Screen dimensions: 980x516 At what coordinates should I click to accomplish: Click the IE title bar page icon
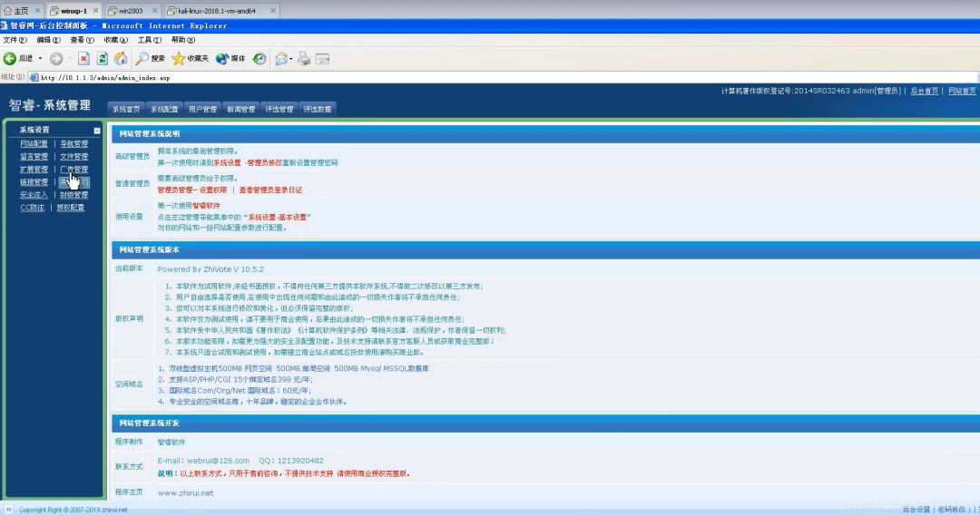click(4, 25)
